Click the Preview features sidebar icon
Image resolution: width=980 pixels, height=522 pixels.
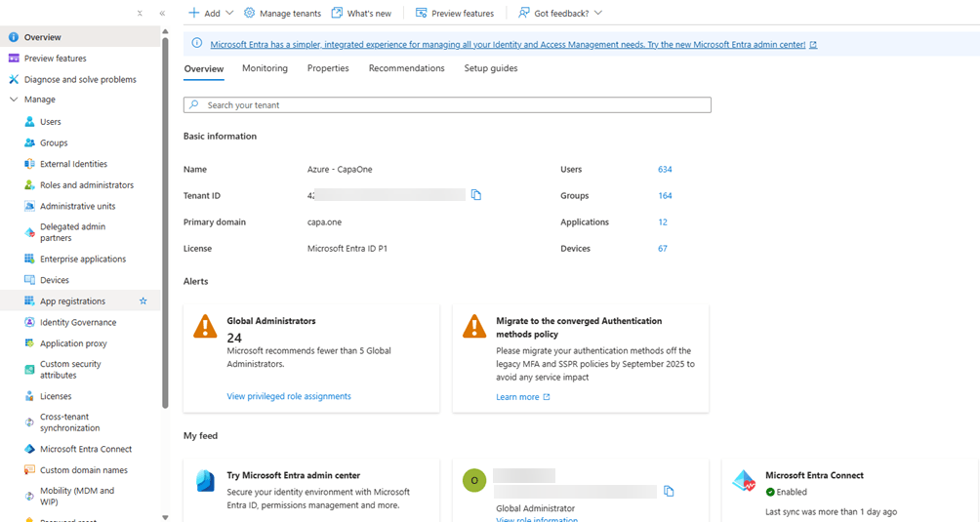[13, 59]
